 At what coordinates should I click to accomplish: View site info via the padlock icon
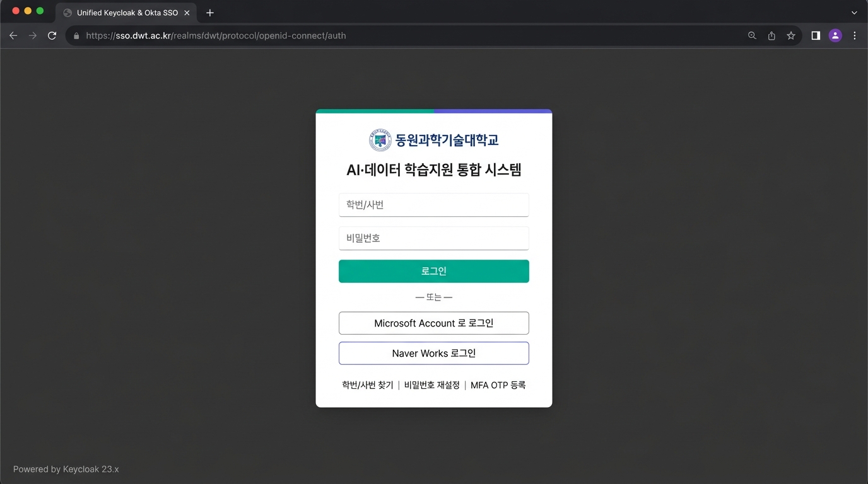[x=76, y=36]
